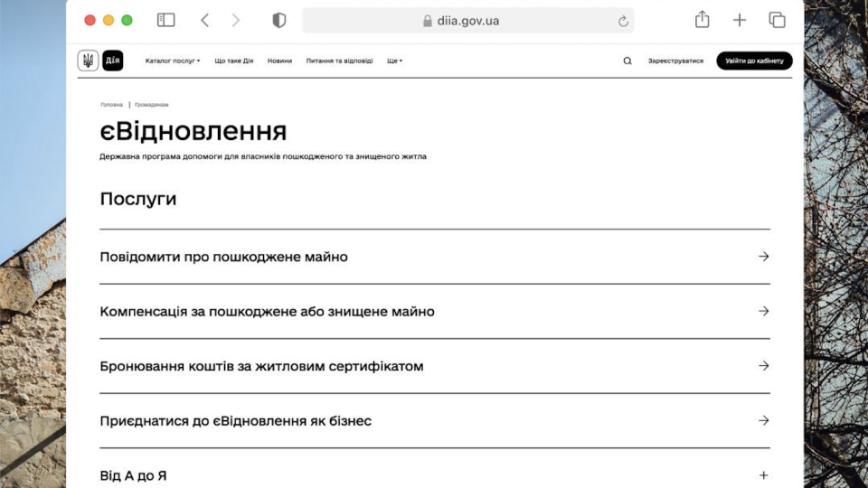Click arrow beside Приєднатися до єВідновлення як бізнес
This screenshot has width=868, height=488.
click(x=764, y=420)
